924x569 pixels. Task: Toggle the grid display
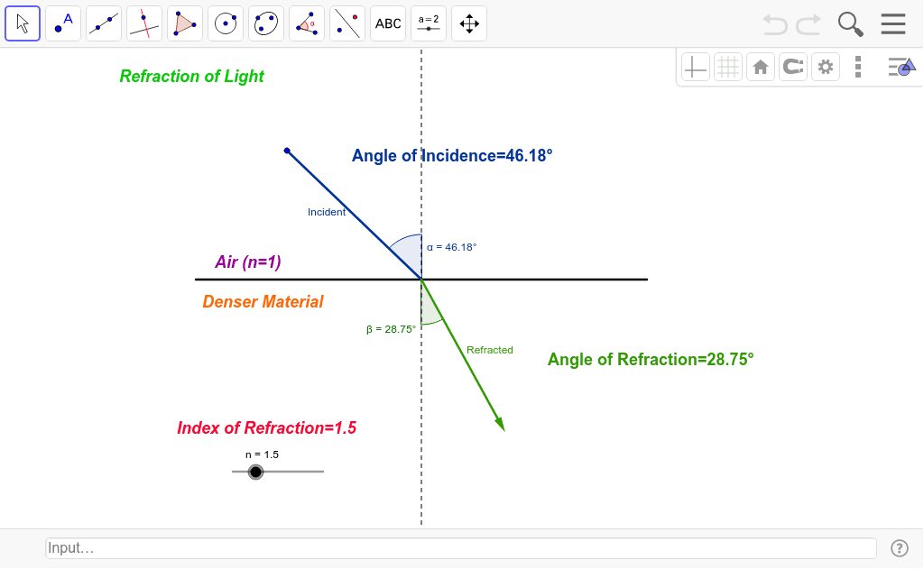(728, 67)
